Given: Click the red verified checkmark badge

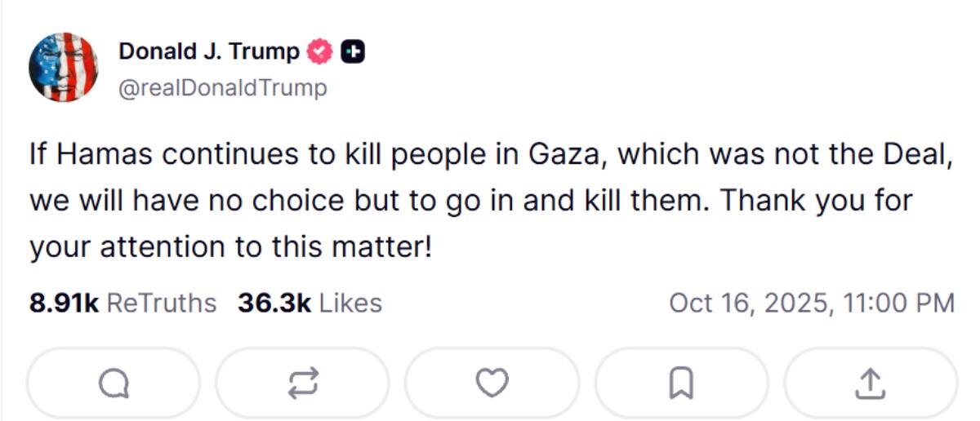Looking at the screenshot, I should pyautogui.click(x=319, y=51).
